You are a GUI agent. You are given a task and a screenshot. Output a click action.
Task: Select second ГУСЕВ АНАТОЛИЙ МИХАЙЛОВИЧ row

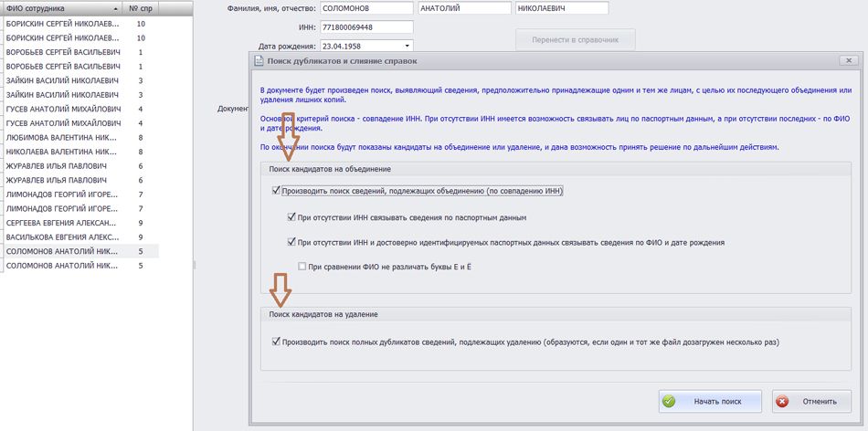tap(79, 123)
